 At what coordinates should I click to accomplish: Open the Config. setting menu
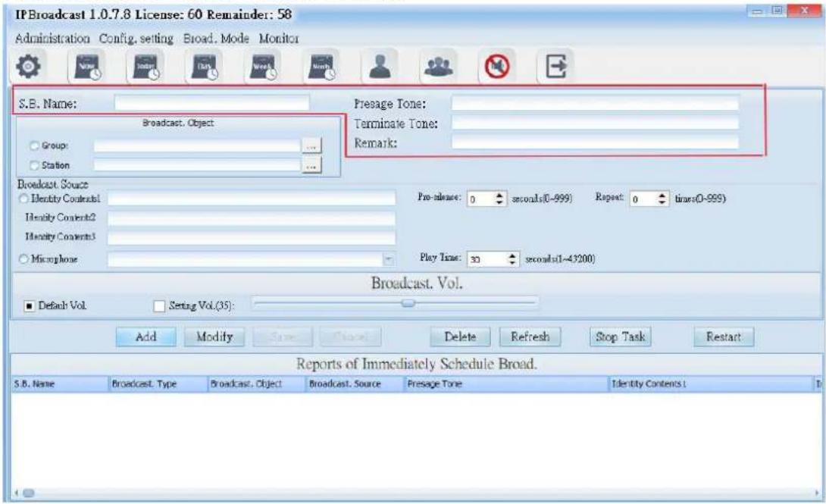click(x=136, y=39)
